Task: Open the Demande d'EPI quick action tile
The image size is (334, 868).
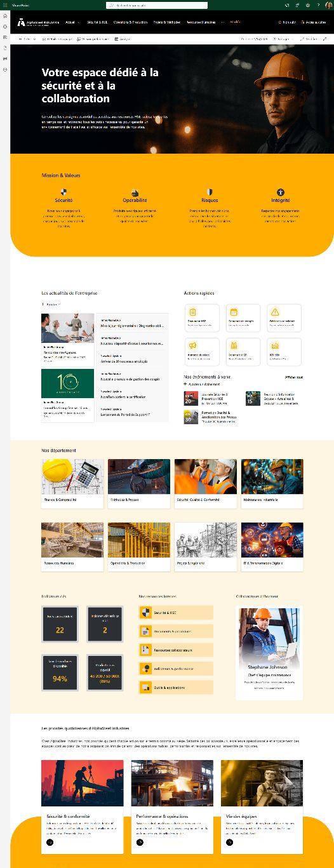Action: click(243, 351)
